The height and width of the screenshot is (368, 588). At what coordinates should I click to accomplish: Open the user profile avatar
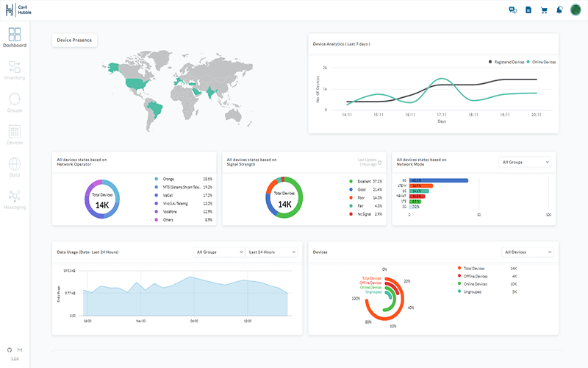[576, 10]
